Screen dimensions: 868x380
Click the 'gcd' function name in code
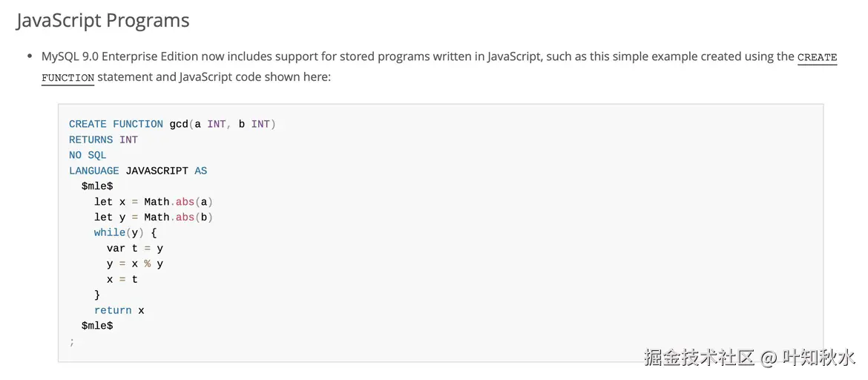pyautogui.click(x=179, y=124)
